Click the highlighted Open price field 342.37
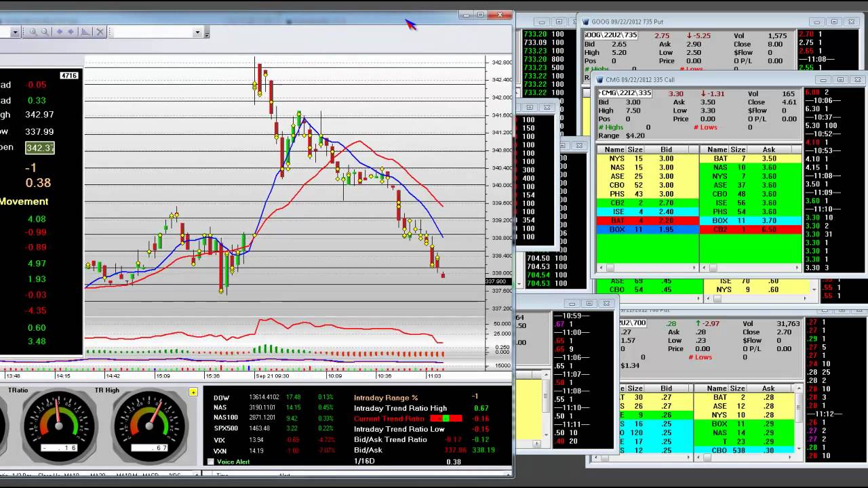868x488 pixels. [x=40, y=148]
